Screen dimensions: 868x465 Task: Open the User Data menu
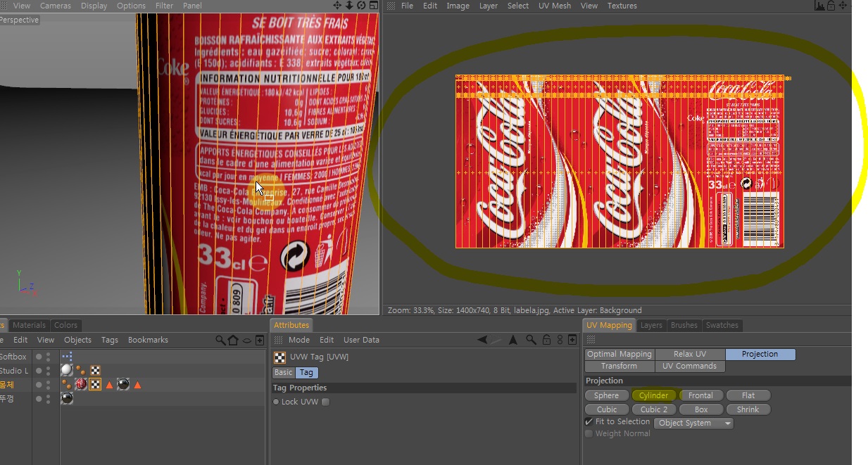(x=361, y=340)
